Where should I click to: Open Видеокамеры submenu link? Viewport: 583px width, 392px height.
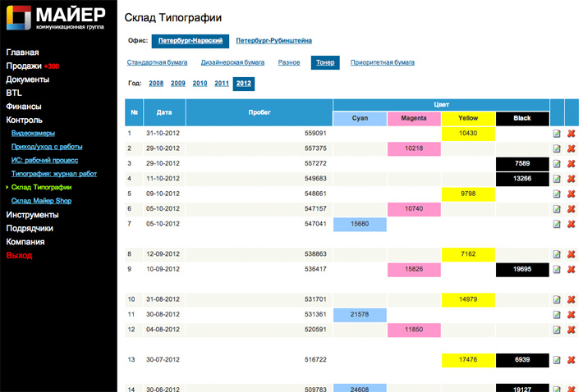[34, 133]
